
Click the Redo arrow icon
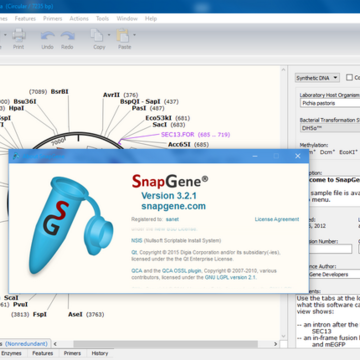pos(67,36)
